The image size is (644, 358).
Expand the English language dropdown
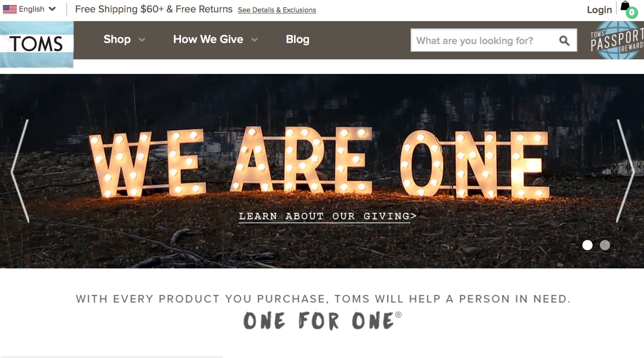point(52,9)
